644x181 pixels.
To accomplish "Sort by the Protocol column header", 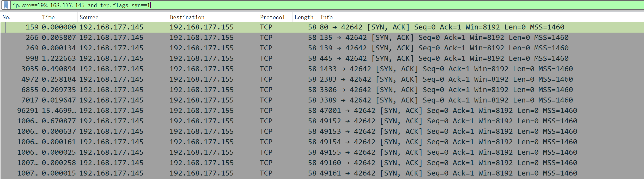I will pyautogui.click(x=275, y=17).
